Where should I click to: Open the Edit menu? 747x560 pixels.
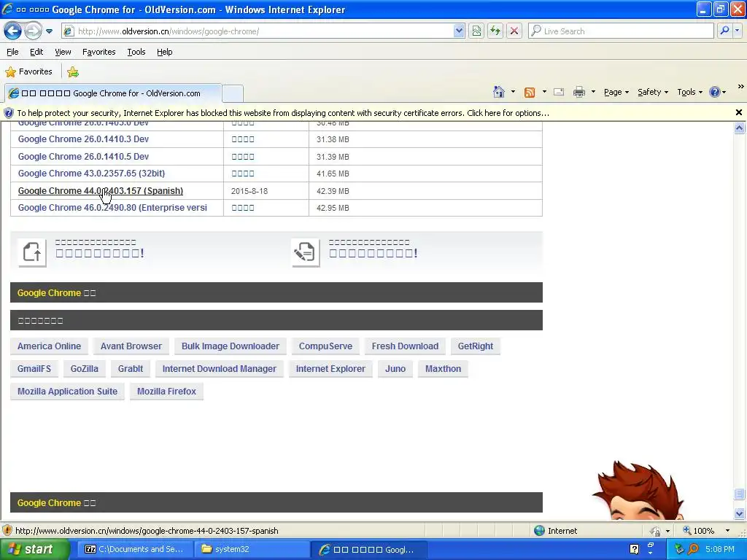coord(36,52)
